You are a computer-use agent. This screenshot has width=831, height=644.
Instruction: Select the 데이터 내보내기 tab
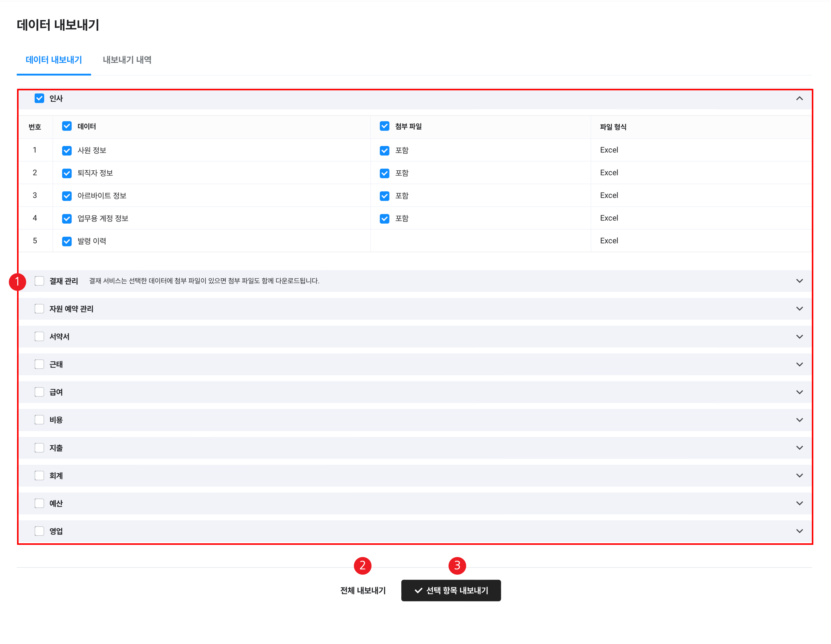point(54,60)
